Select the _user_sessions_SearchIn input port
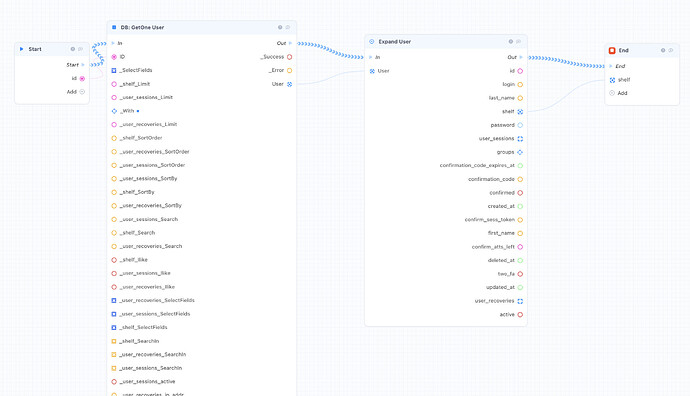The height and width of the screenshot is (396, 690). (x=114, y=368)
